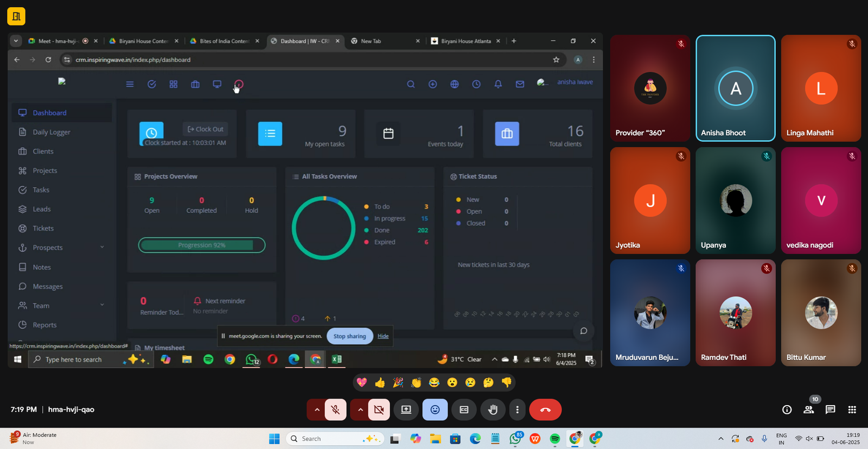Expand the Team sidebar submenu
868x449 pixels.
tap(102, 305)
